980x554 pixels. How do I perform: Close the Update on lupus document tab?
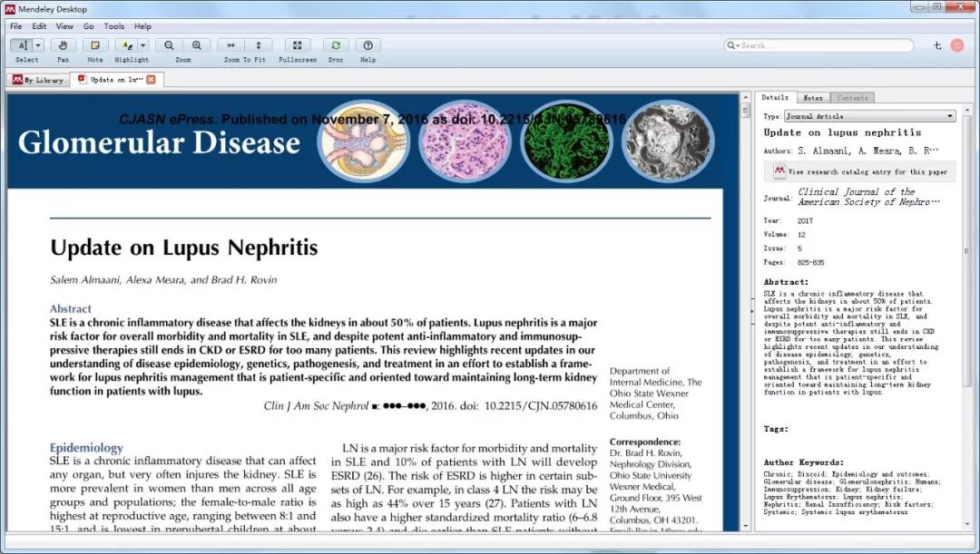(x=152, y=79)
